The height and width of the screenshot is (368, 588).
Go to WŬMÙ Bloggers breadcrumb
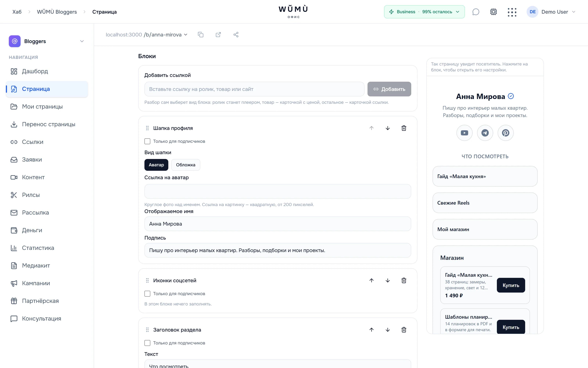57,12
